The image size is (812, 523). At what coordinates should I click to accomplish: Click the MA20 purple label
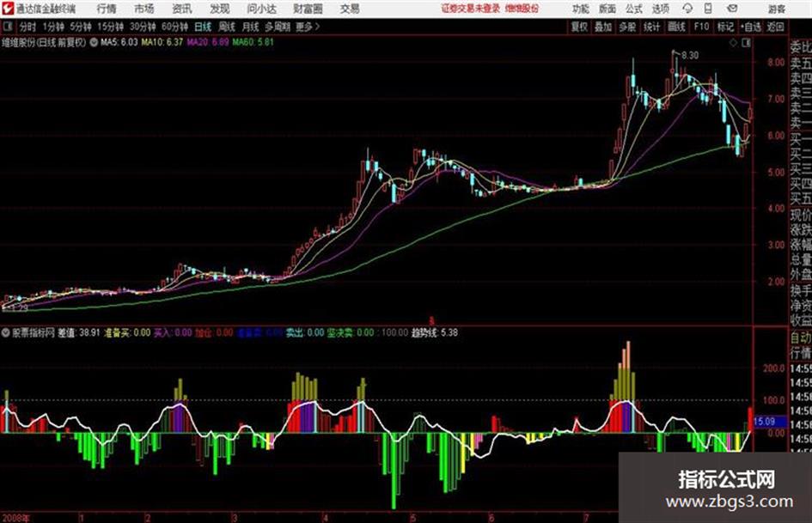click(x=208, y=42)
